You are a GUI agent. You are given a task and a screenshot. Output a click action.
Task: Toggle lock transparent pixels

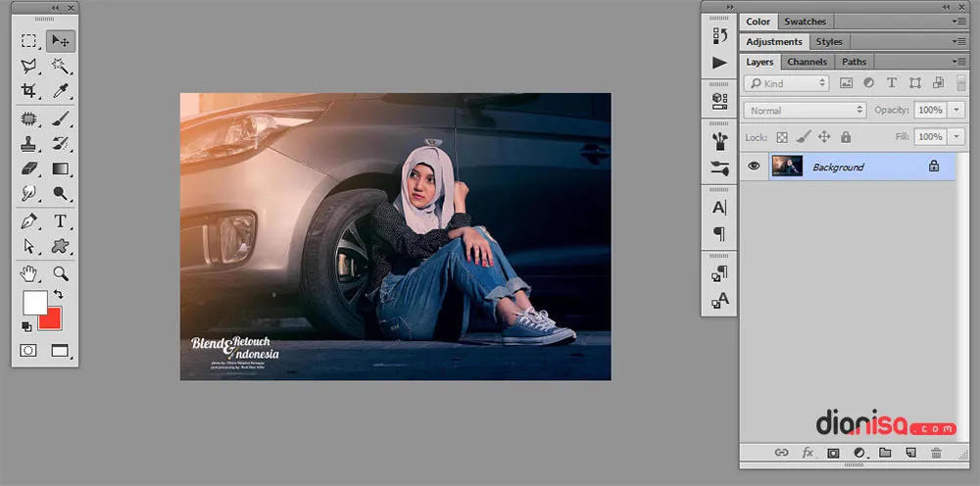(782, 137)
